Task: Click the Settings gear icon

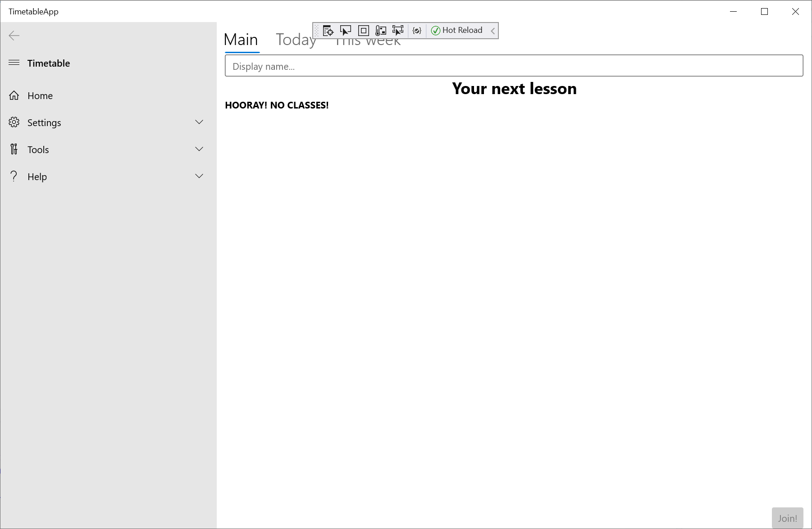Action: tap(14, 122)
